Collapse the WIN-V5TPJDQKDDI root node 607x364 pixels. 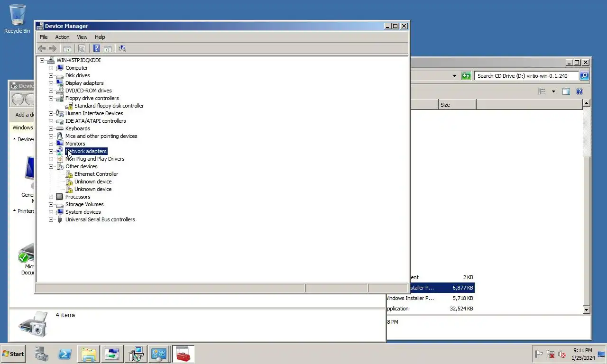(42, 60)
